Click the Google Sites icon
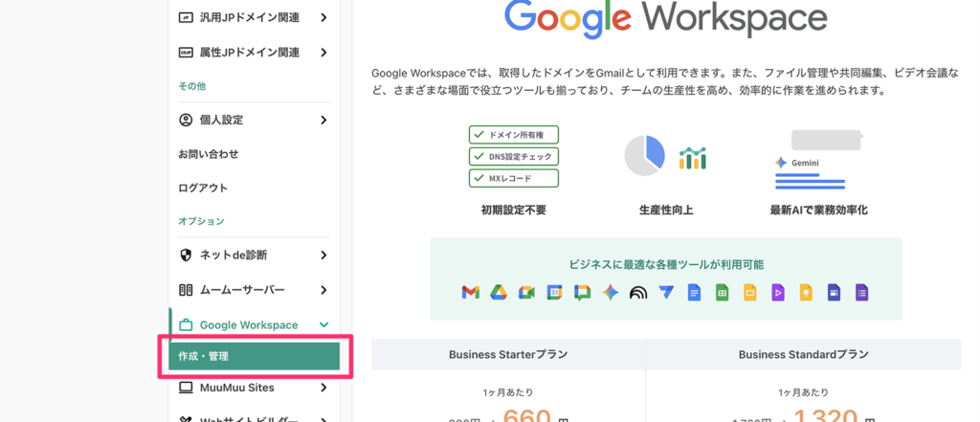 click(x=834, y=292)
